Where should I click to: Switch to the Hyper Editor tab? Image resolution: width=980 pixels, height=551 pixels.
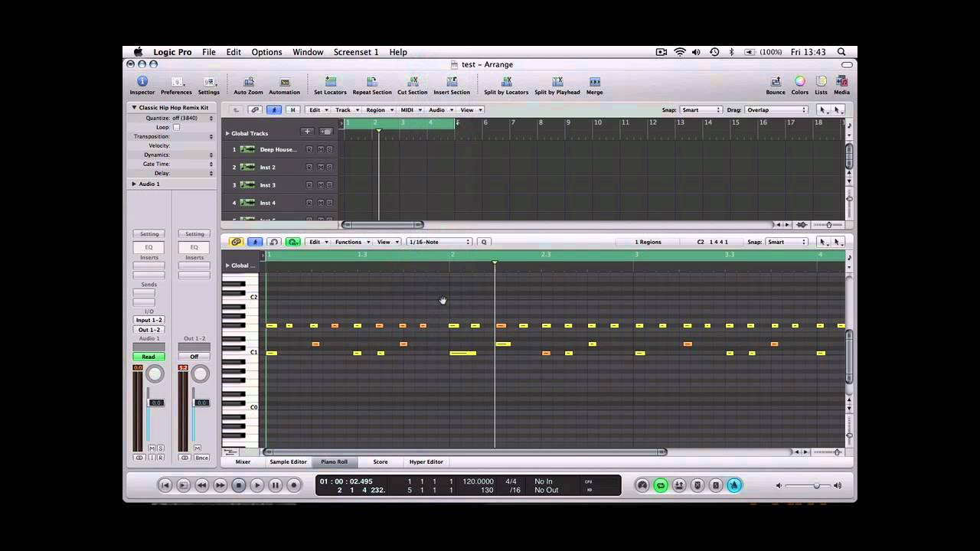click(x=426, y=462)
